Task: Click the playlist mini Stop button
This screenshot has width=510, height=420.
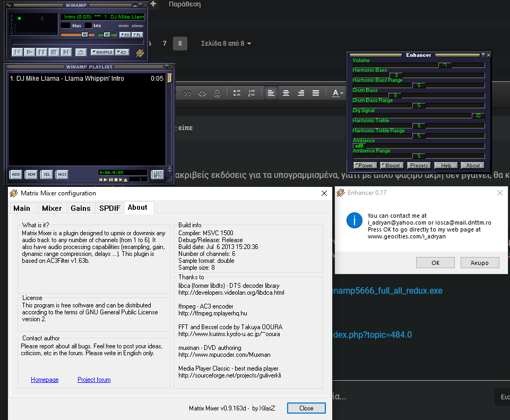Action: click(x=116, y=179)
